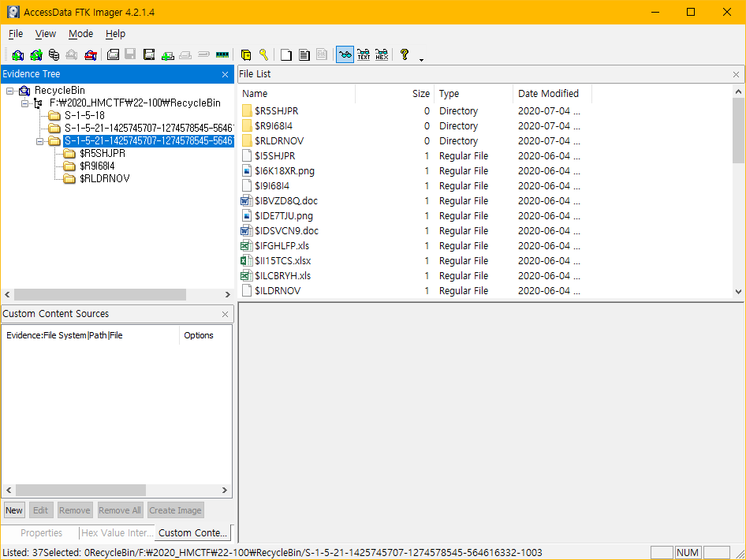Image resolution: width=746 pixels, height=560 pixels.
Task: Click the Detect EFS Encryption key icon
Action: [263, 54]
